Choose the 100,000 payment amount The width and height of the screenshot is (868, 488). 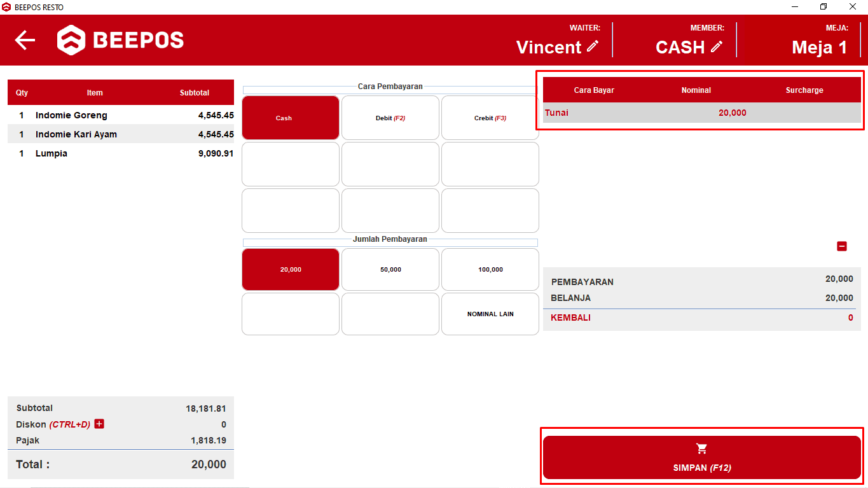[x=490, y=269]
